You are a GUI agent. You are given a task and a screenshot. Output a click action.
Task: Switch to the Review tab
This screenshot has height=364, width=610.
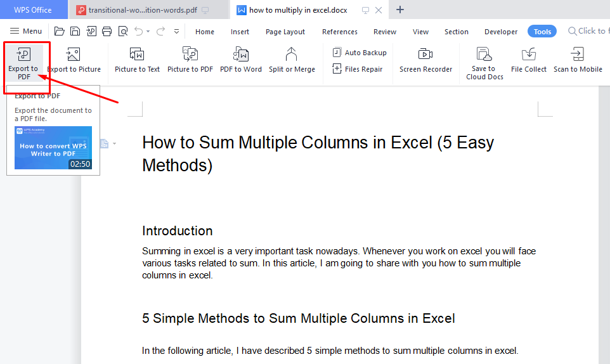(385, 32)
